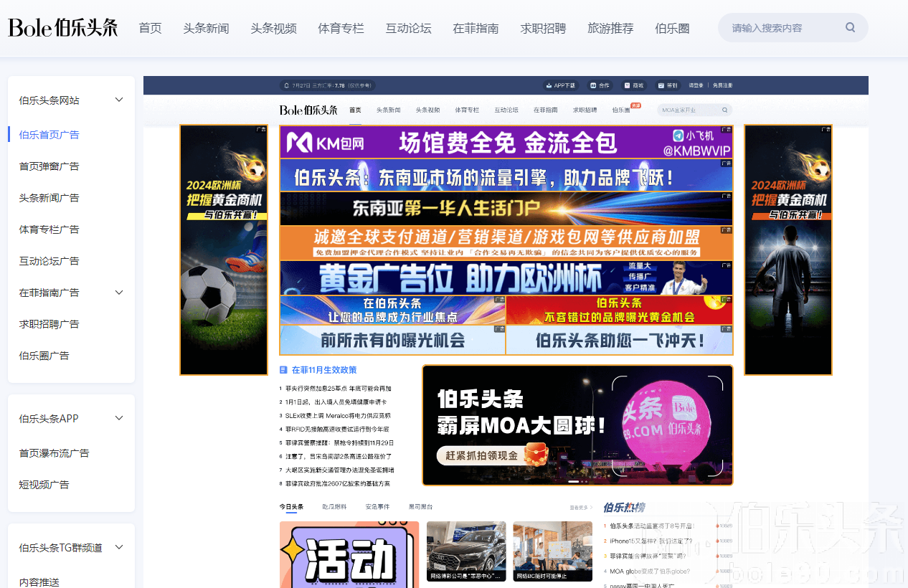Click APP下载 in the preview top bar
The width and height of the screenshot is (908, 588).
pyautogui.click(x=561, y=85)
